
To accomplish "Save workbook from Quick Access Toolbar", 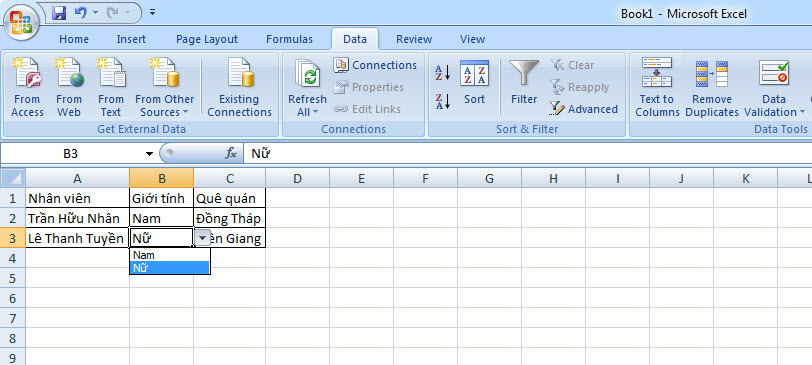I will click(60, 13).
